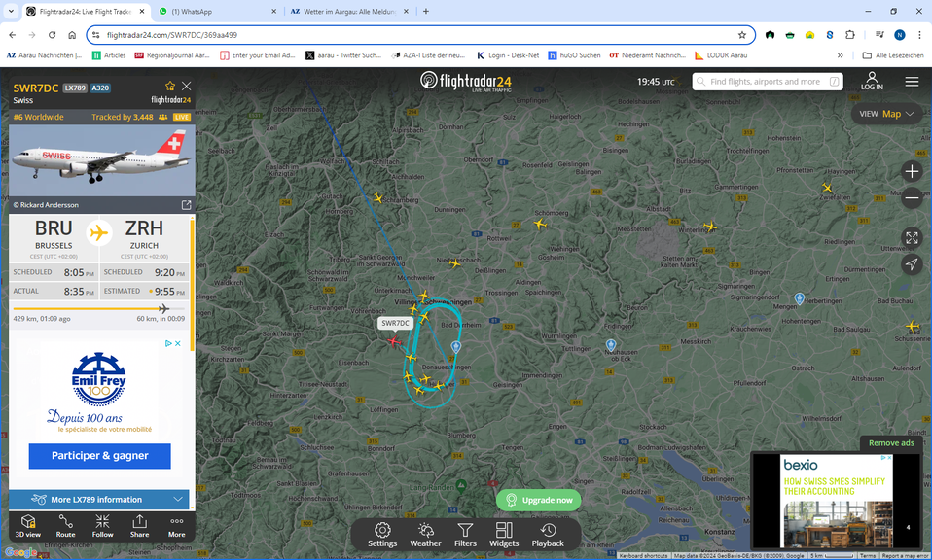This screenshot has width=932, height=560.
Task: Open the Login - Desk-Net bookmark
Action: pyautogui.click(x=508, y=55)
